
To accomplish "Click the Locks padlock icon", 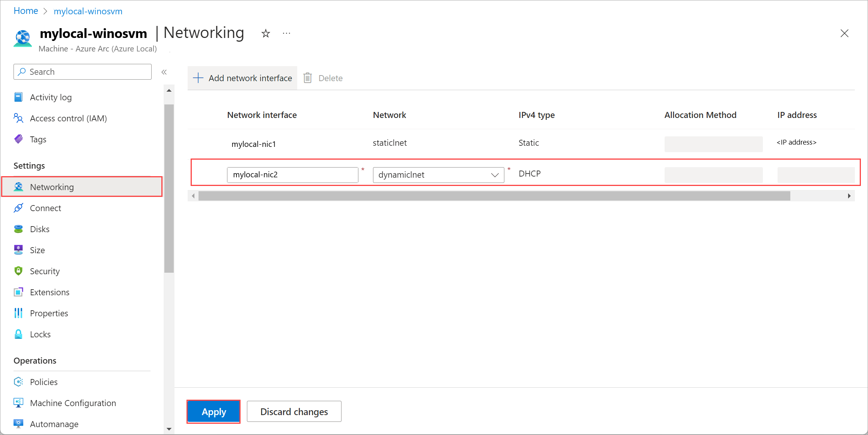I will [18, 334].
